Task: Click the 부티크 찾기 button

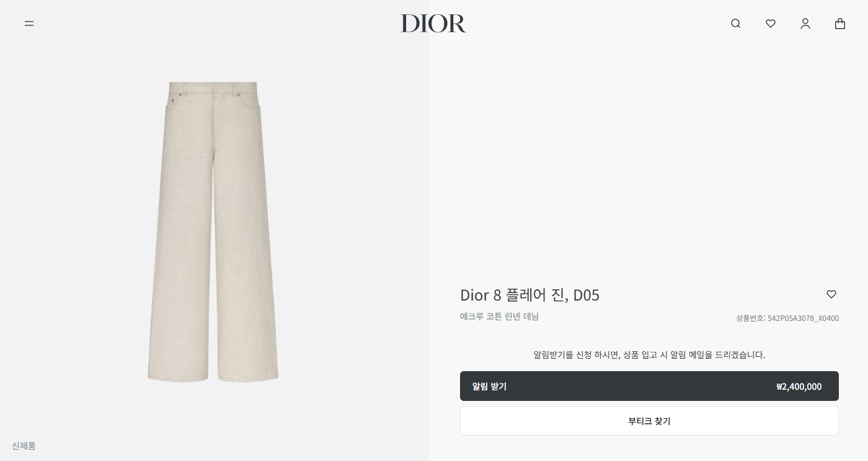Action: coord(649,421)
